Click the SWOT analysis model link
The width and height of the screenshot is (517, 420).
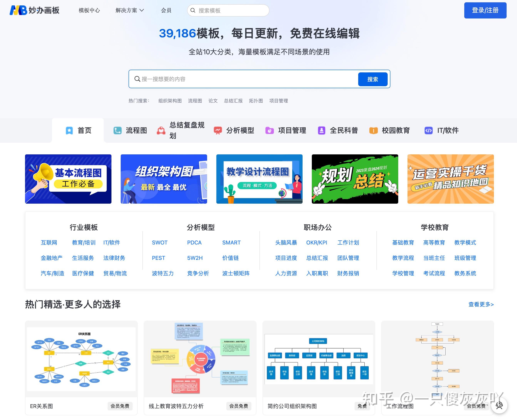[x=160, y=242]
